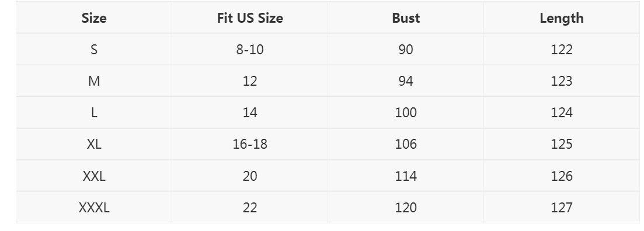
Task: Click the bust value 100
Action: (x=406, y=113)
